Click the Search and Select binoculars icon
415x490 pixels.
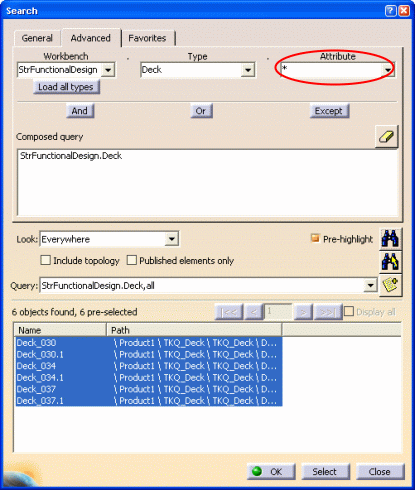(x=390, y=262)
